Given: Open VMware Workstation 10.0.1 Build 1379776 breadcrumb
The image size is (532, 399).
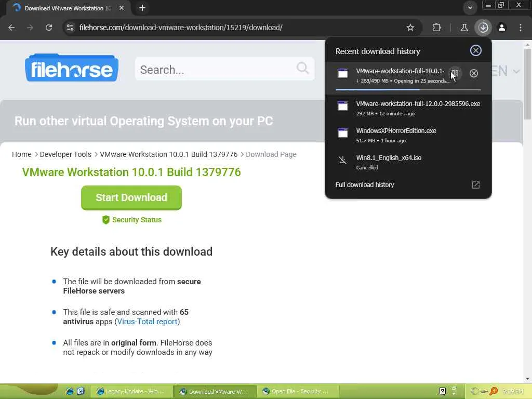Looking at the screenshot, I should click(x=169, y=154).
